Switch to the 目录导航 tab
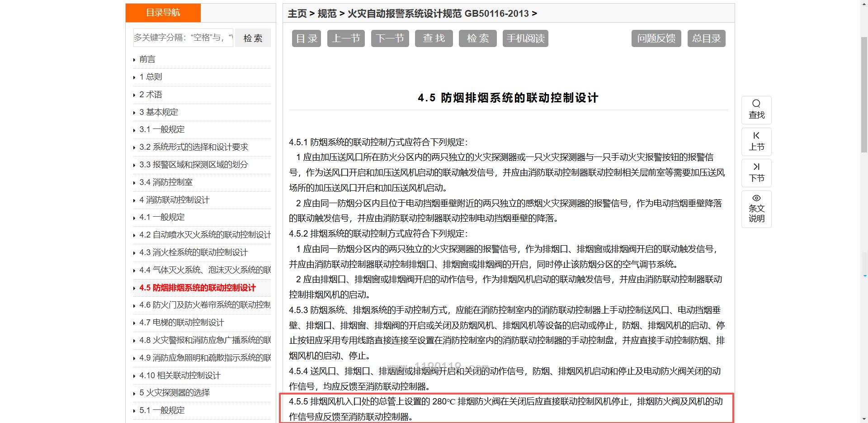This screenshot has height=423, width=868. tap(163, 13)
